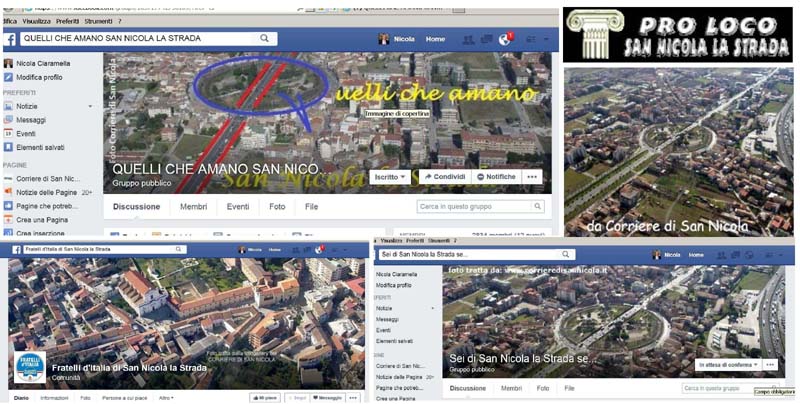The width and height of the screenshot is (800, 404).
Task: Open Preferiti menu in top browser menu bar
Action: [67, 21]
